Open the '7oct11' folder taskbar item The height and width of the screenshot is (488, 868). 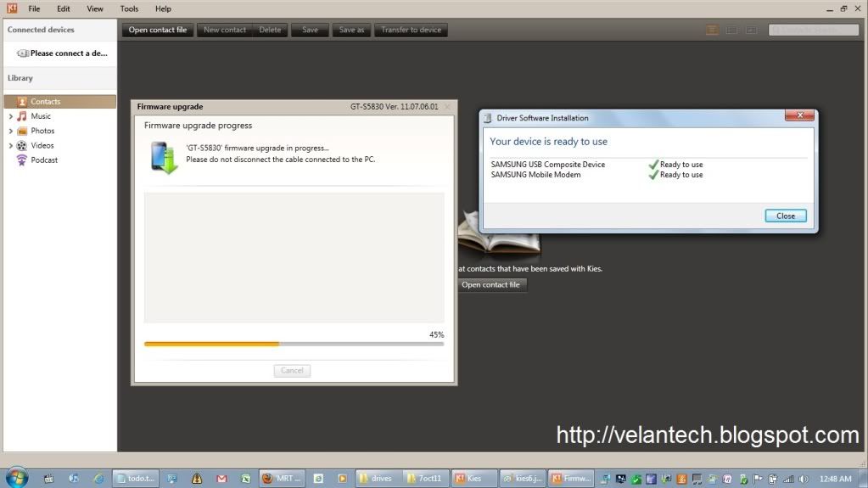(426, 479)
